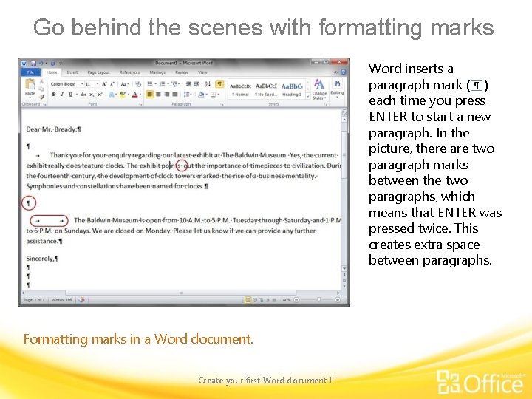The image size is (532, 399).
Task: Click the proofing errors icon in status bar
Action: 82,300
